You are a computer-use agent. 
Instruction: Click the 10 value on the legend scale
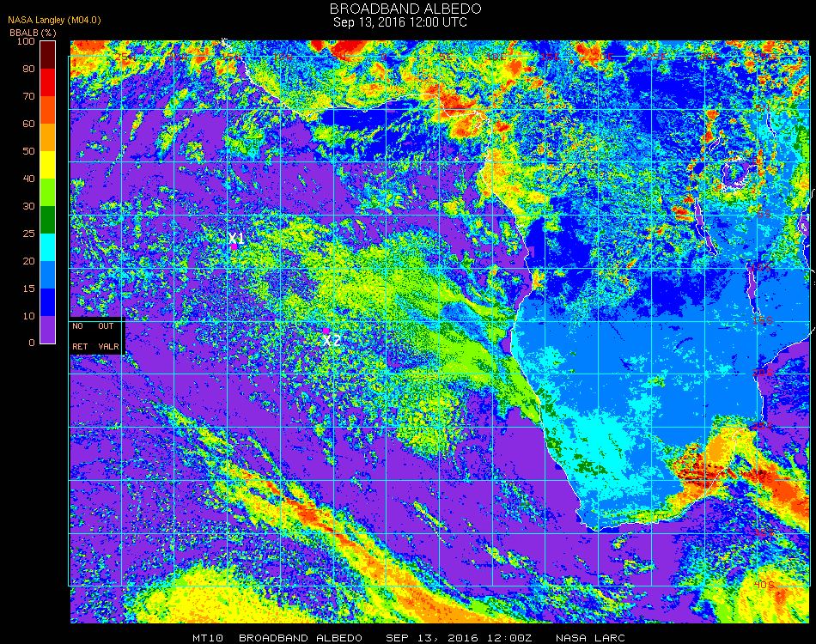point(28,316)
